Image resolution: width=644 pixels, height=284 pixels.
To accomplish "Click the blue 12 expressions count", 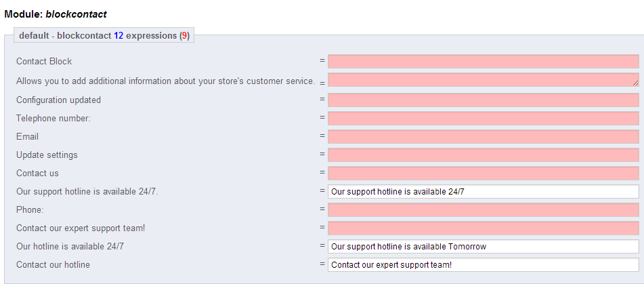I will (x=119, y=36).
